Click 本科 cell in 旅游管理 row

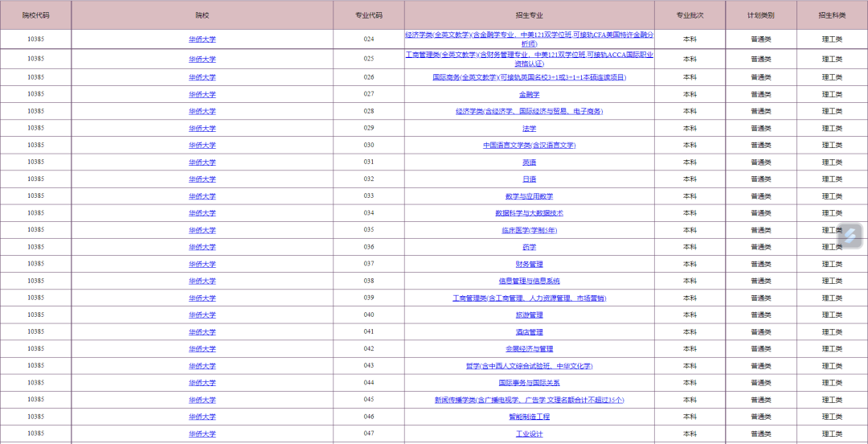click(x=690, y=314)
